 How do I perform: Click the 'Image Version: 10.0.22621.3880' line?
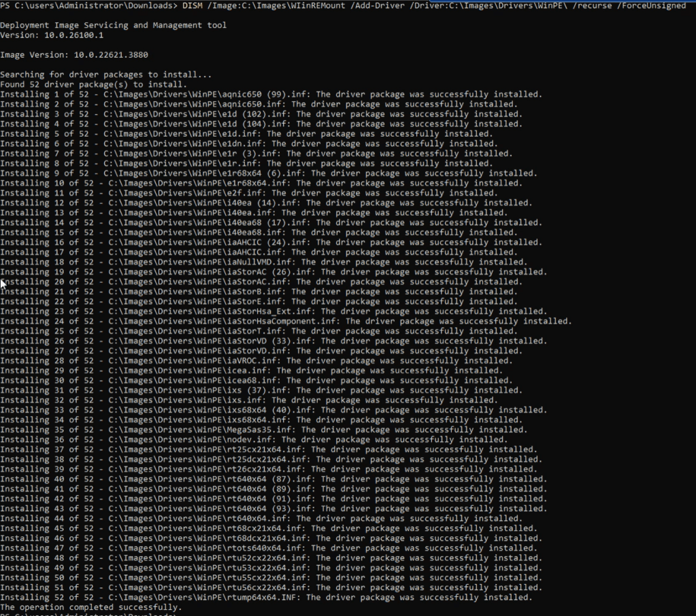74,55
